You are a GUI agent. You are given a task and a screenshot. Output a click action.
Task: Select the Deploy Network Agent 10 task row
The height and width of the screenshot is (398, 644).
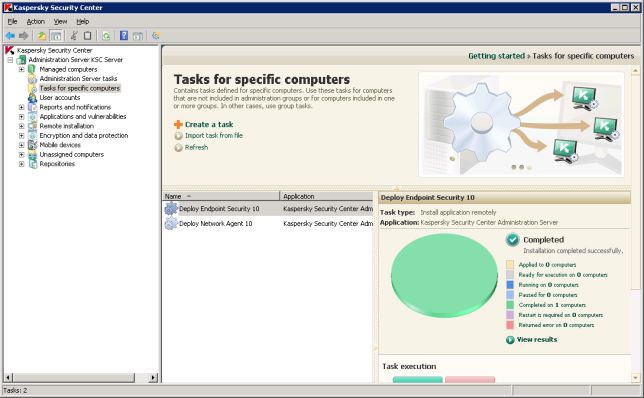[x=268, y=223]
